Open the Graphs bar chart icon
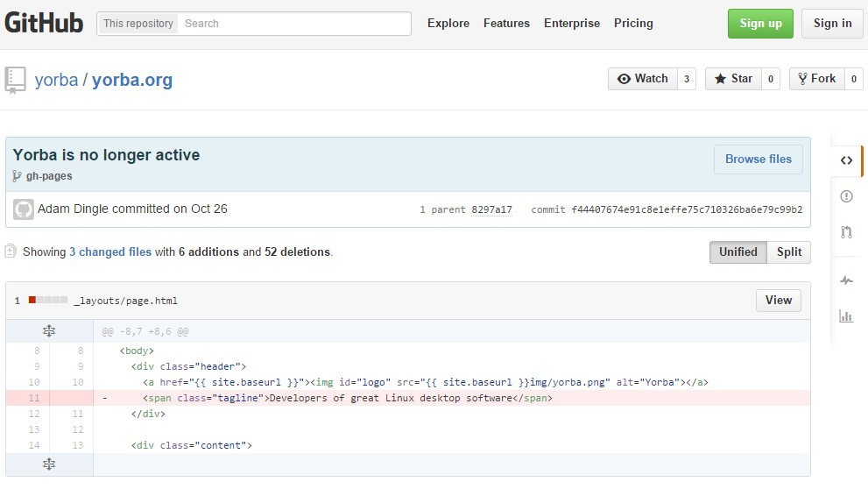868x489 pixels. (846, 316)
